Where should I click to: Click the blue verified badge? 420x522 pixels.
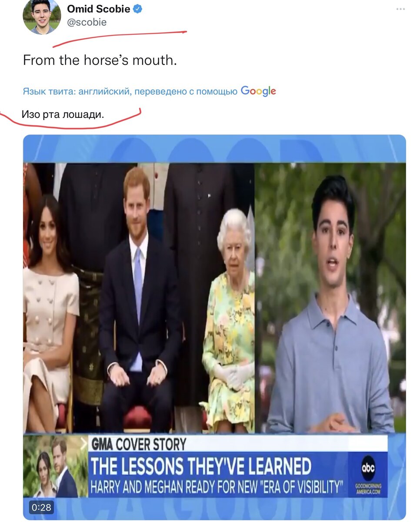point(137,9)
